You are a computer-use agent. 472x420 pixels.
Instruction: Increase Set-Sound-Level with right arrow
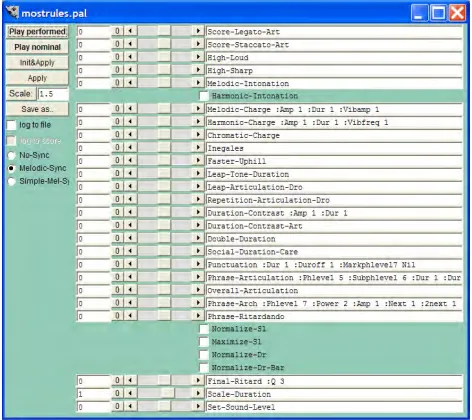[198, 406]
